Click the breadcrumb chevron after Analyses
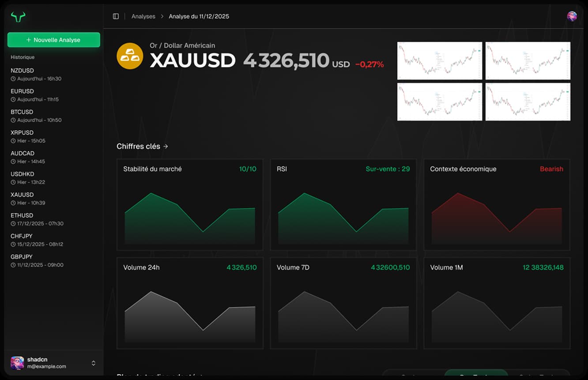The image size is (588, 380). click(162, 16)
